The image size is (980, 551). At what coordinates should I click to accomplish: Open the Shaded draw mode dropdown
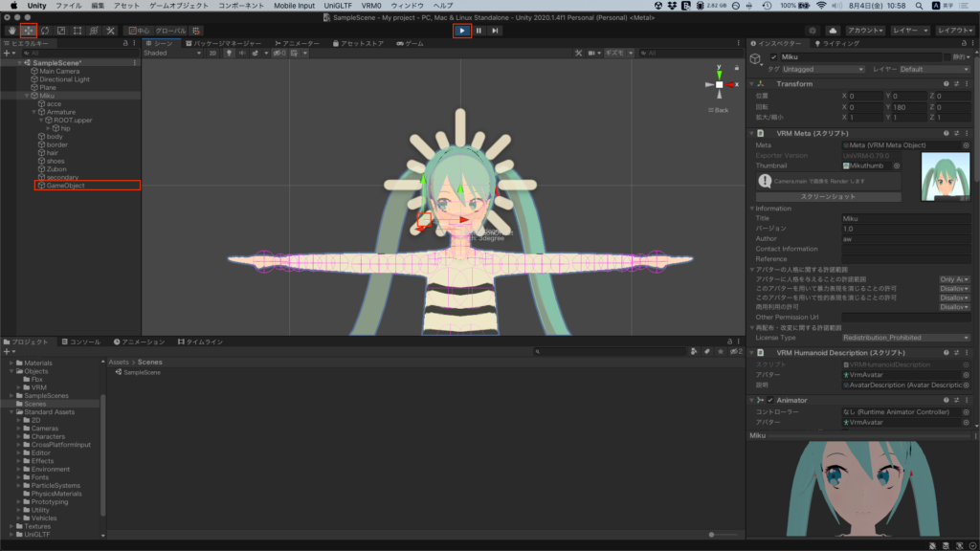171,54
